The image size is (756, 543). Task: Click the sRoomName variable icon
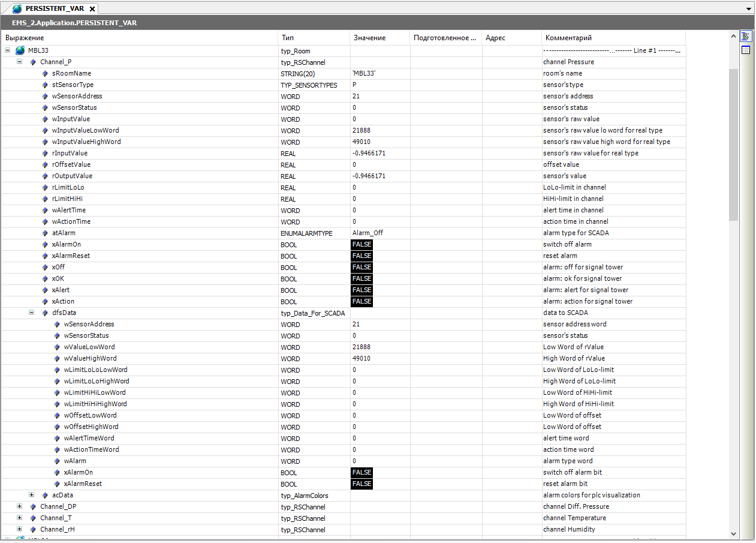pyautogui.click(x=45, y=73)
